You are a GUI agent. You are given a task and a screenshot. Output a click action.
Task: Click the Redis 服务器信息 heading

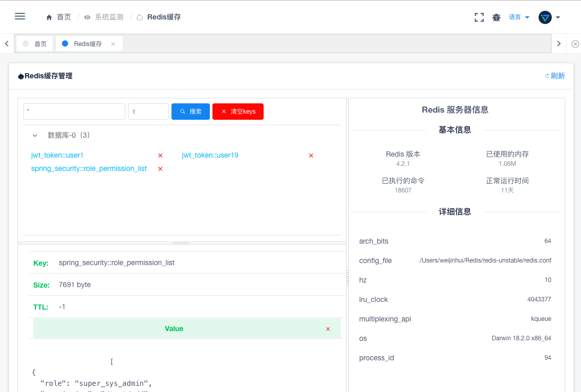[455, 110]
